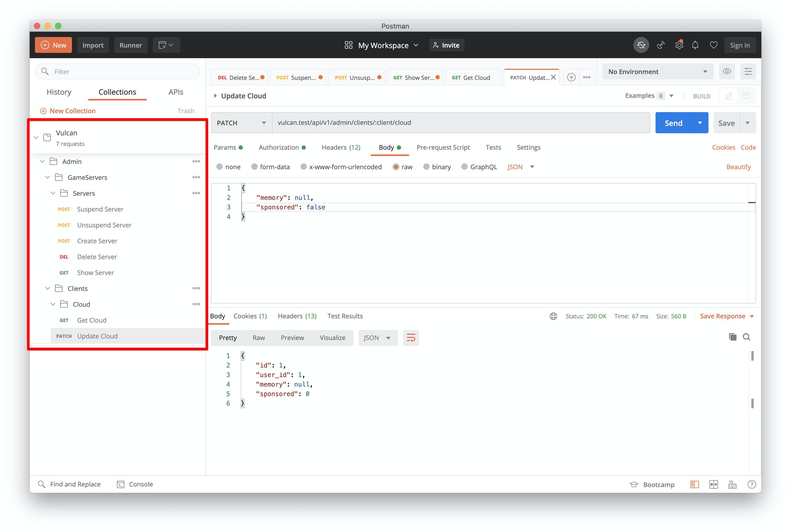This screenshot has height=532, width=791.
Task: Switch to the Pre-request Script tab
Action: tap(443, 148)
